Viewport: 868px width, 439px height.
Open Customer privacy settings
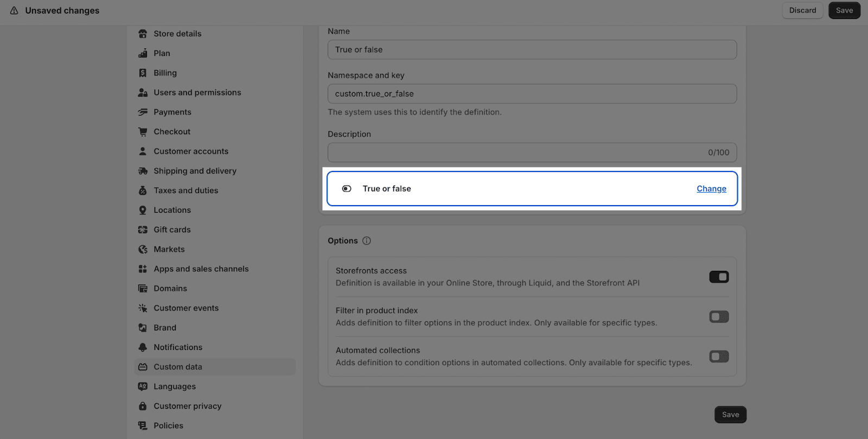click(x=215, y=406)
